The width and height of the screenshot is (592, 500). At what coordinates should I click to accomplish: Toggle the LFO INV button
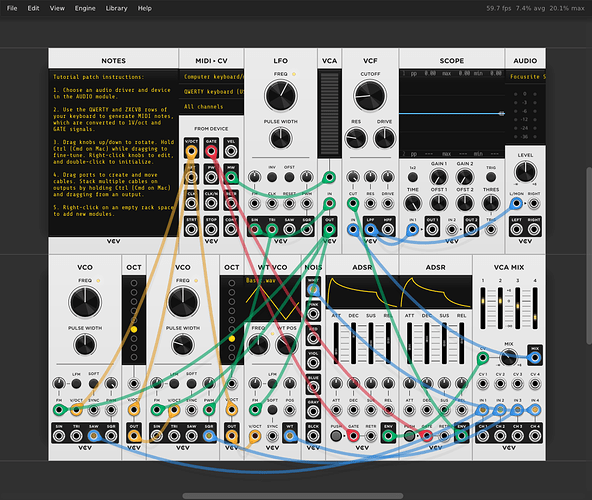pyautogui.click(x=272, y=177)
